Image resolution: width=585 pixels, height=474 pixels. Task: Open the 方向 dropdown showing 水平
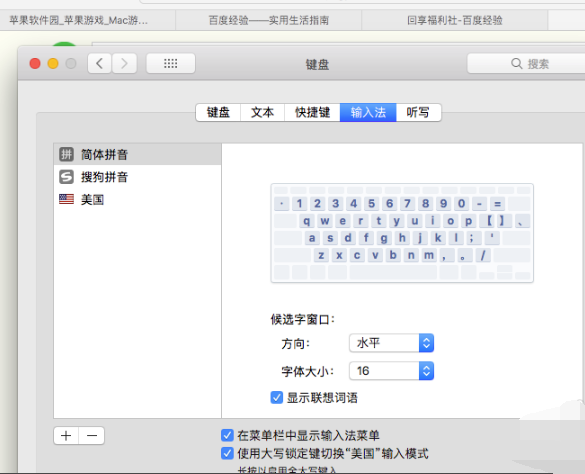click(x=391, y=343)
